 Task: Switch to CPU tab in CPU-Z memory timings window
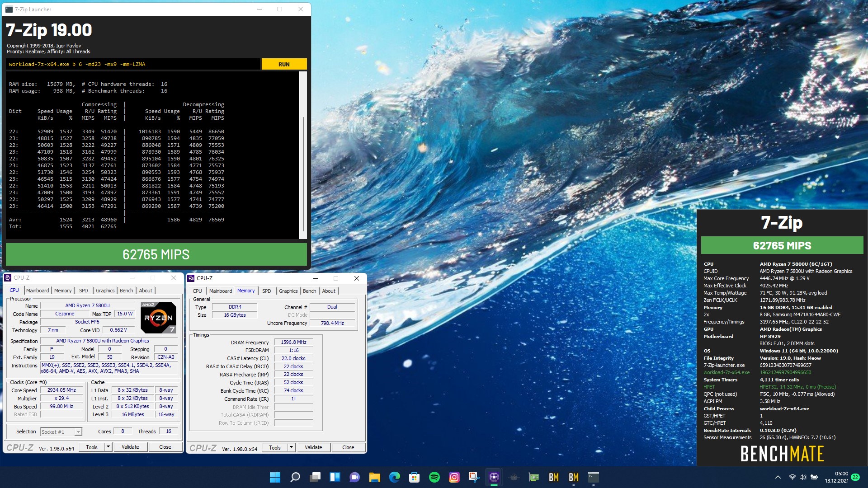coord(197,291)
